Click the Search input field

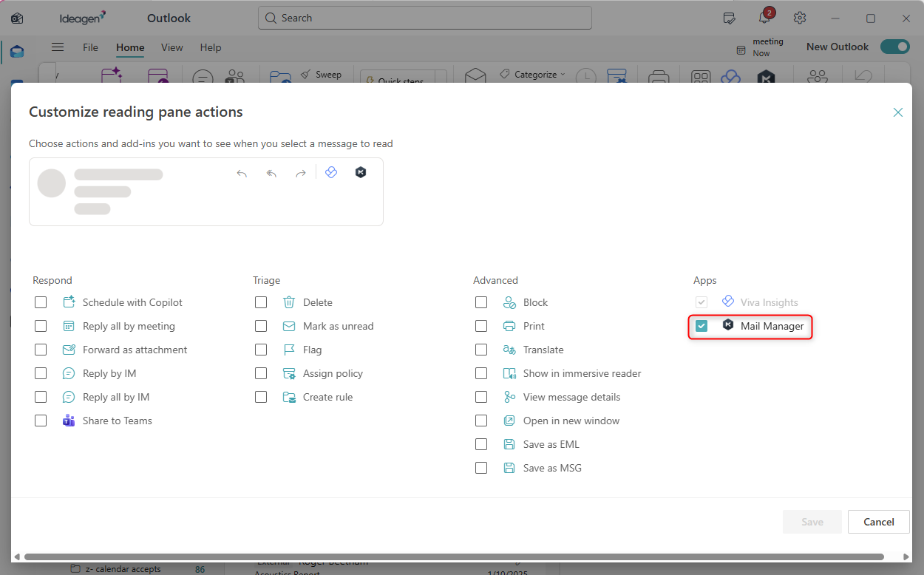pyautogui.click(x=425, y=18)
